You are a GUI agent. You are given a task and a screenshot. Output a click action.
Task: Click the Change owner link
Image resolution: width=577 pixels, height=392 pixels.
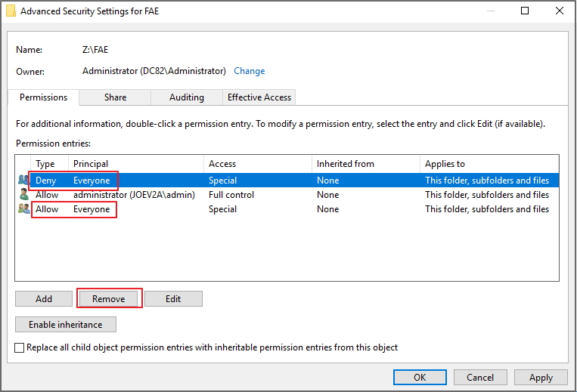[249, 71]
